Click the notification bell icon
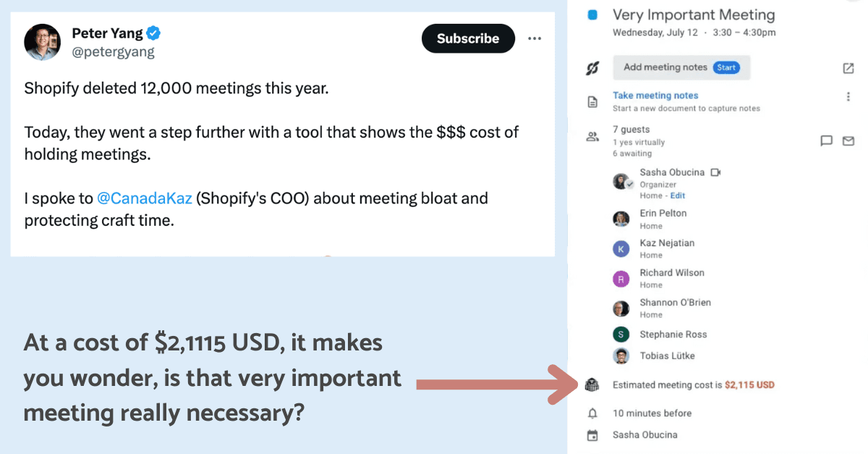868x454 pixels. (592, 413)
